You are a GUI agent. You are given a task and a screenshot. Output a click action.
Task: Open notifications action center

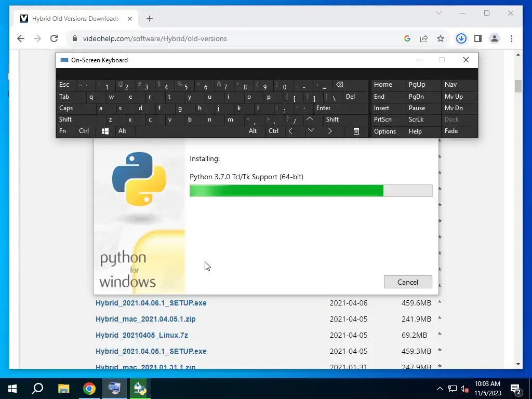pyautogui.click(x=515, y=389)
